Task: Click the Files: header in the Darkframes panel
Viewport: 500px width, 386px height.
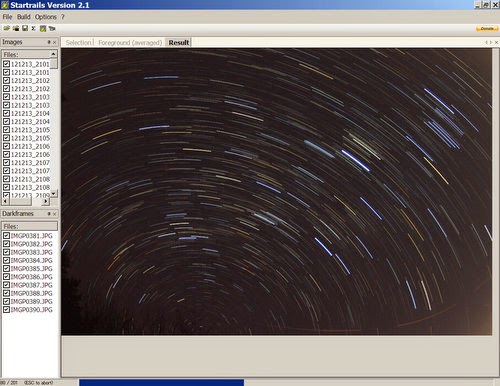Action: pos(30,226)
